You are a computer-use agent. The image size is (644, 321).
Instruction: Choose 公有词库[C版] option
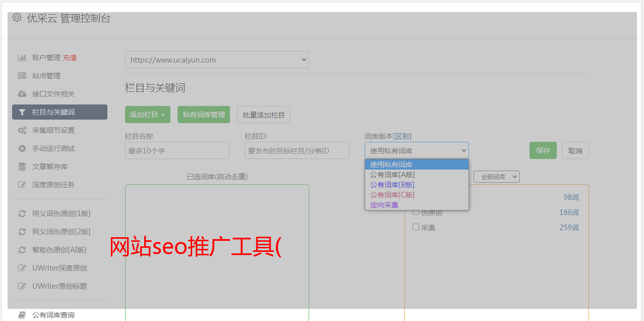tap(417, 195)
